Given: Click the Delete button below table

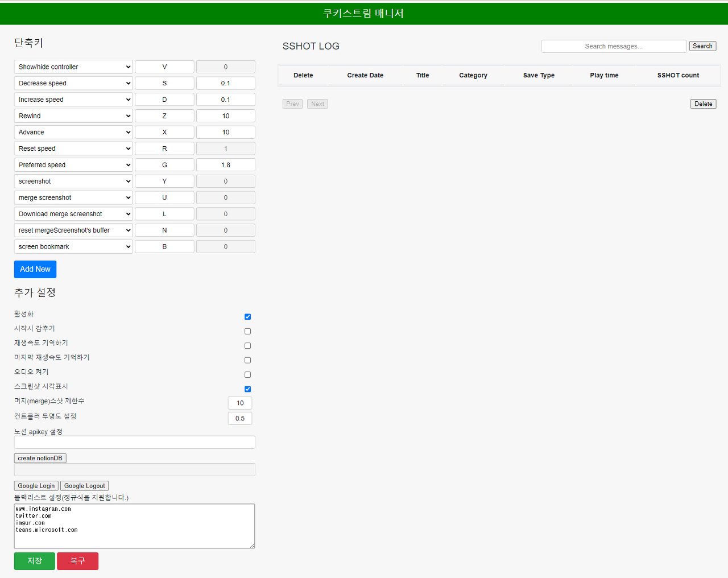Looking at the screenshot, I should point(704,104).
